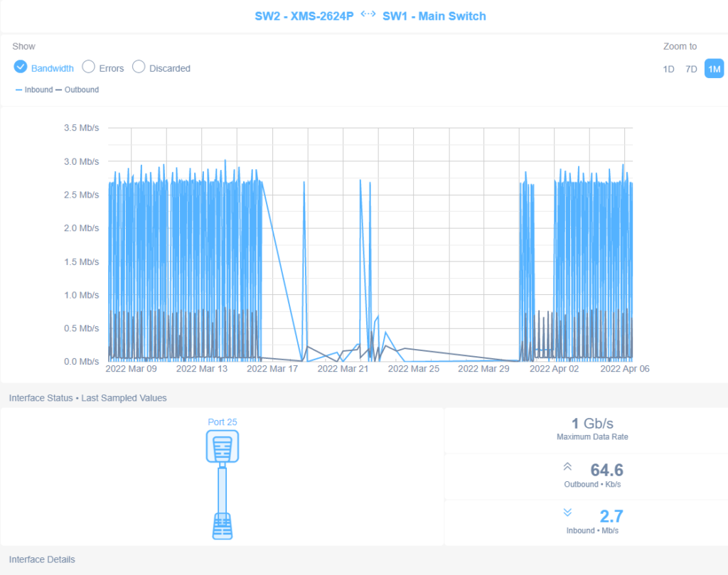Click the lower port connector icon
Viewport: 728px width, 575px height.
click(x=222, y=525)
